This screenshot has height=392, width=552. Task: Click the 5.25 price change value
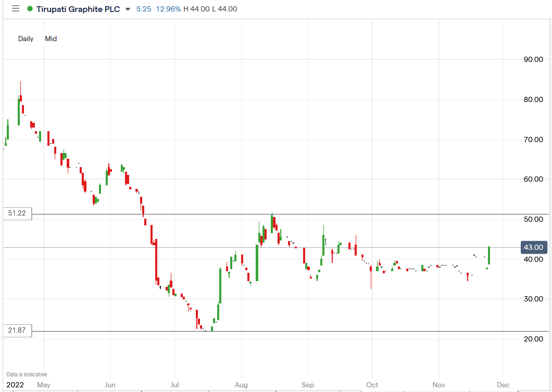tap(144, 9)
